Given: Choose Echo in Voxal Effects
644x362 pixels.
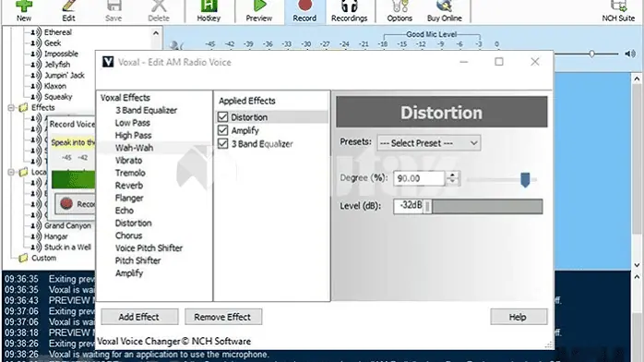Looking at the screenshot, I should coord(124,211).
